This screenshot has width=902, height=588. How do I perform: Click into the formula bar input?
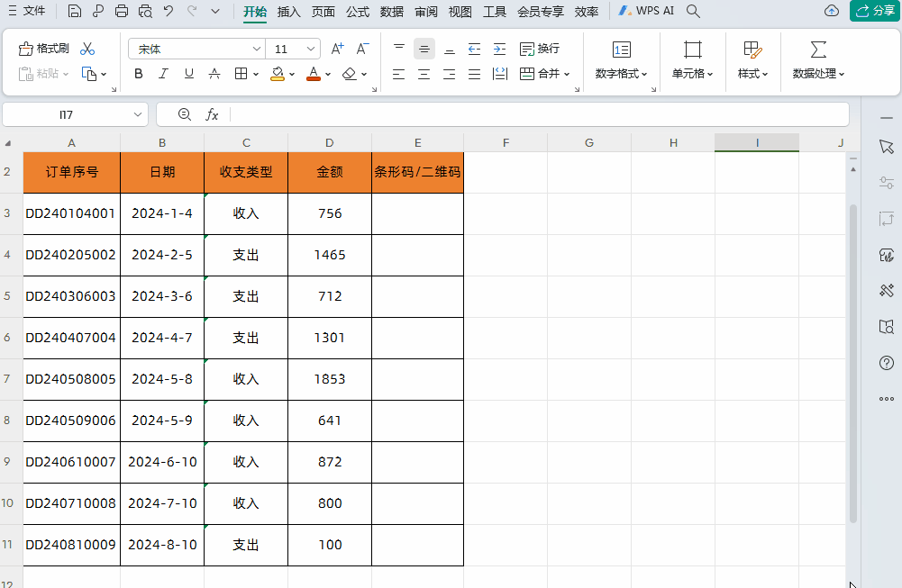pos(539,114)
